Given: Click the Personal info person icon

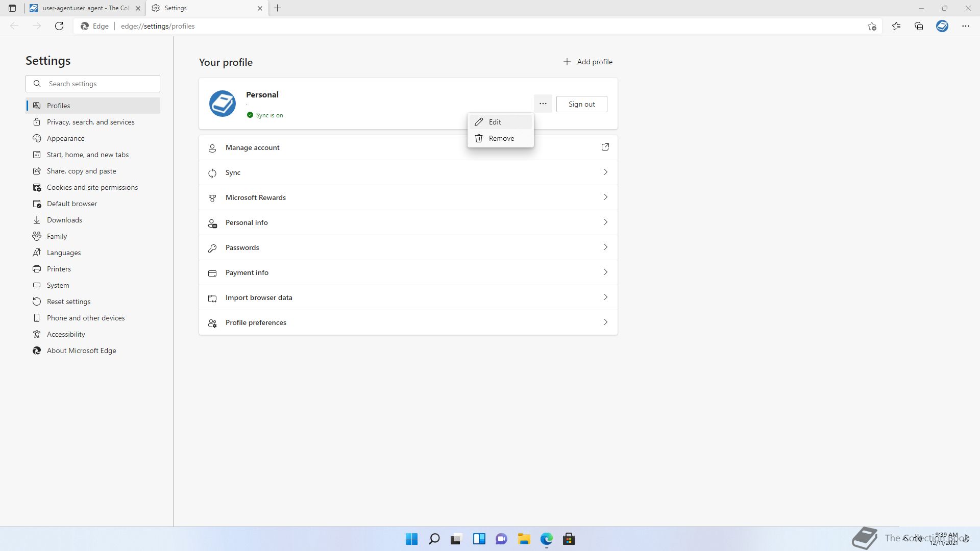Looking at the screenshot, I should click(212, 223).
